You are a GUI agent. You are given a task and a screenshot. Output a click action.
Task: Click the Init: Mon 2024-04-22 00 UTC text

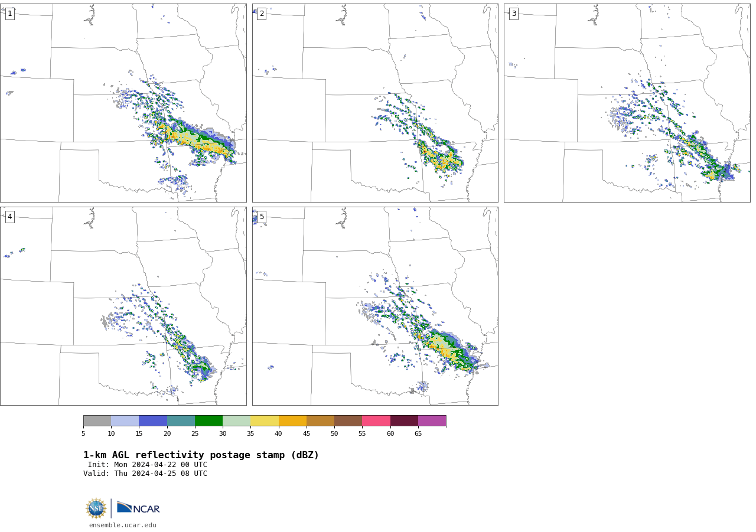coord(148,465)
